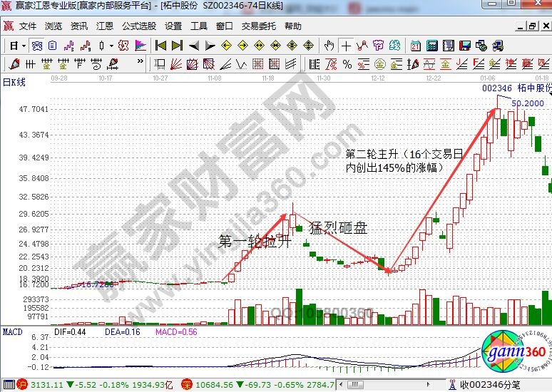Jump to first bar with skip-to-start icon
The image size is (552, 392).
click(x=160, y=46)
